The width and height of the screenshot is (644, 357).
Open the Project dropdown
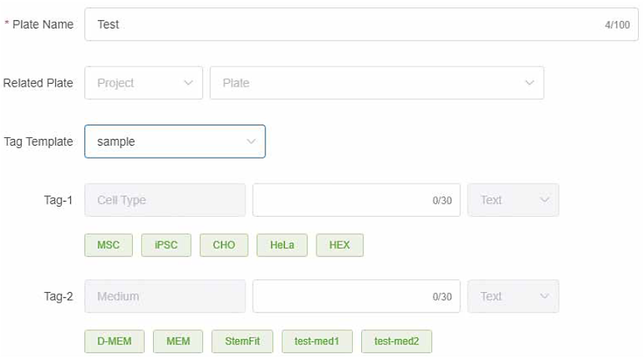[143, 83]
